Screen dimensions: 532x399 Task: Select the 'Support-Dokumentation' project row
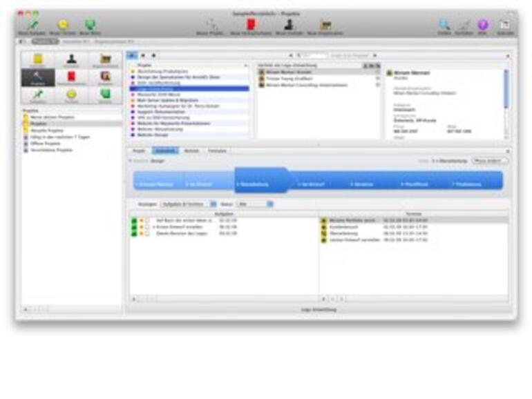coord(189,112)
